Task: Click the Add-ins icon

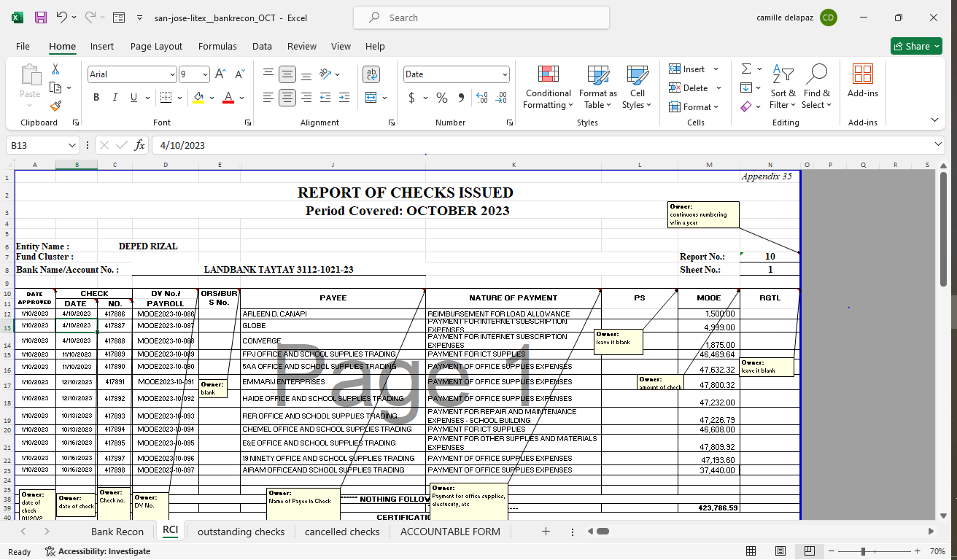Action: [862, 80]
